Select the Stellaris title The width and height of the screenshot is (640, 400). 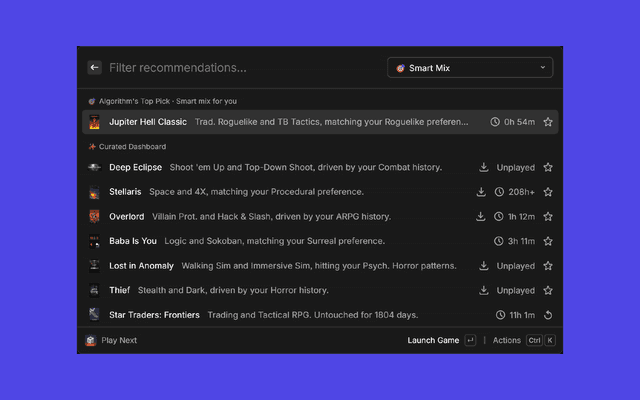coord(125,192)
